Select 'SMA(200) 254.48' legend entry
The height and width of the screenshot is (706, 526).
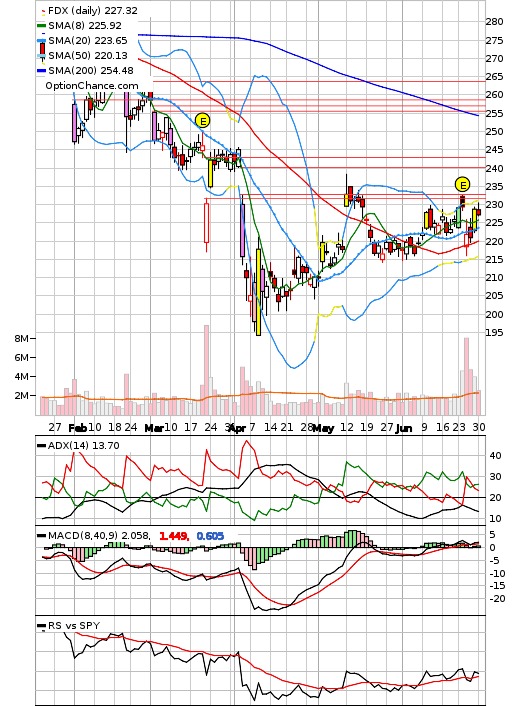coord(91,71)
